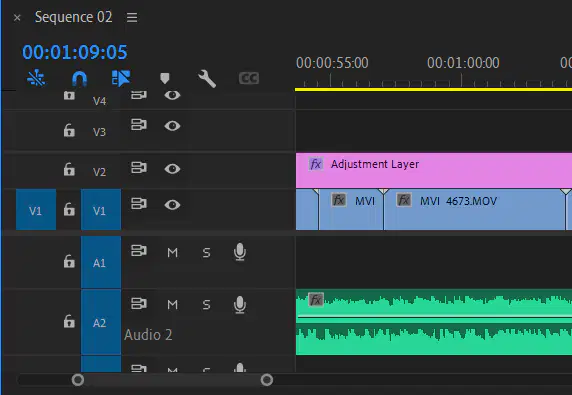572x395 pixels.
Task: Toggle sync lock on track V3
Action: coord(139,125)
